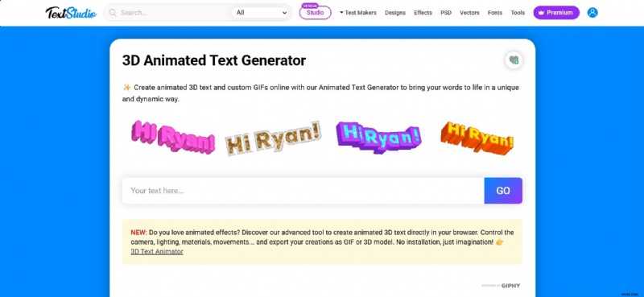The width and height of the screenshot is (644, 297).
Task: Open the Effects menu item
Action: coord(423,13)
